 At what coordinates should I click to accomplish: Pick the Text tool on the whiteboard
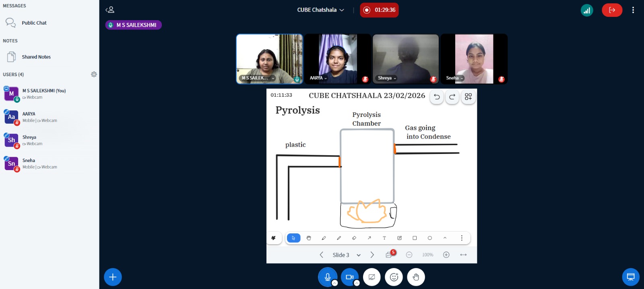click(x=384, y=238)
